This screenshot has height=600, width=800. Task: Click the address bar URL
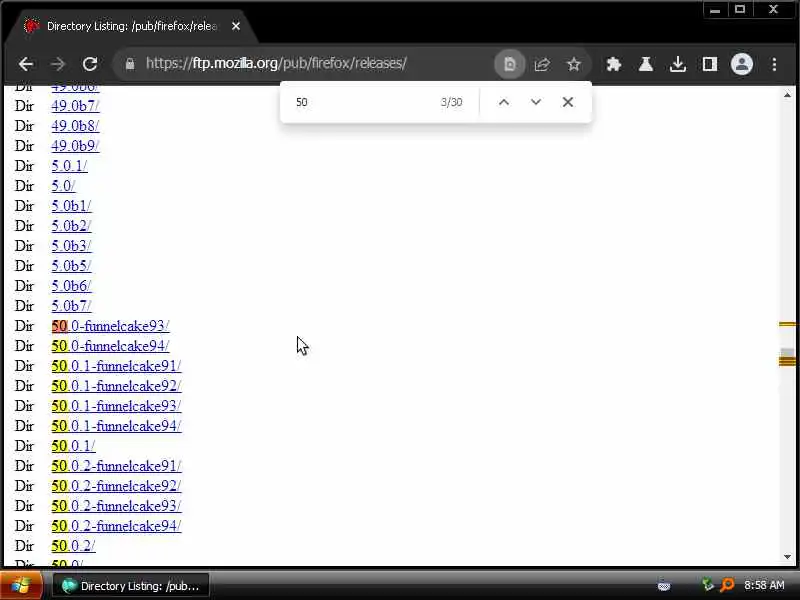(x=276, y=63)
